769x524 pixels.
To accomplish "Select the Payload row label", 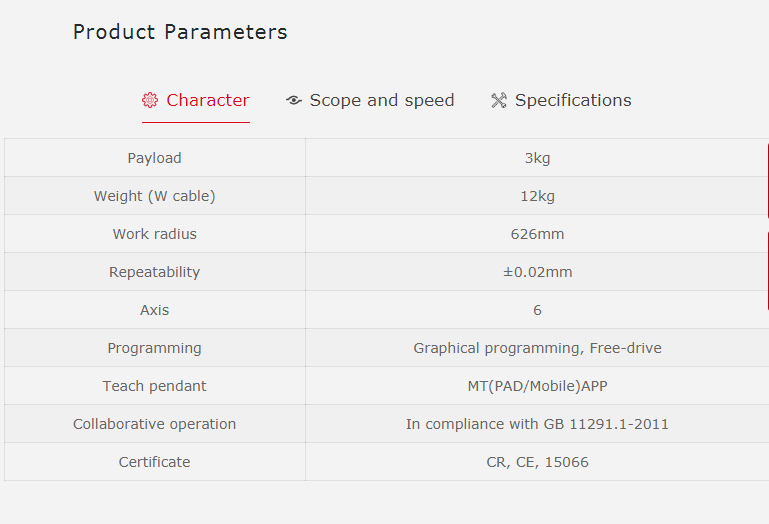I will [155, 158].
